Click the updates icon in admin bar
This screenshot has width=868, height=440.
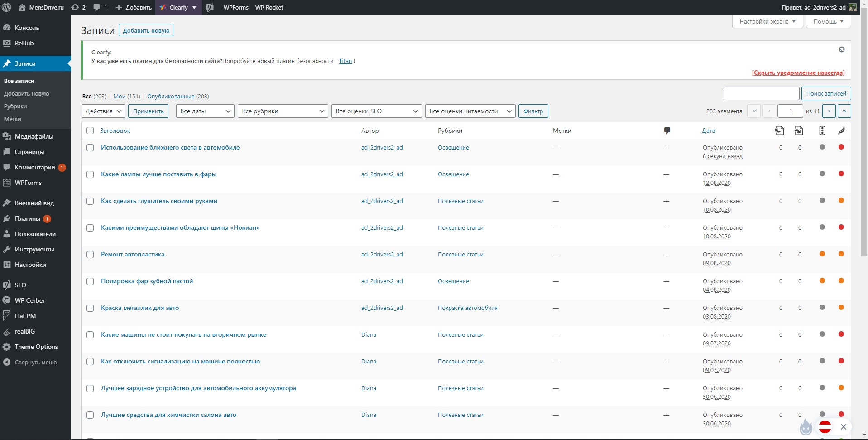coord(78,7)
